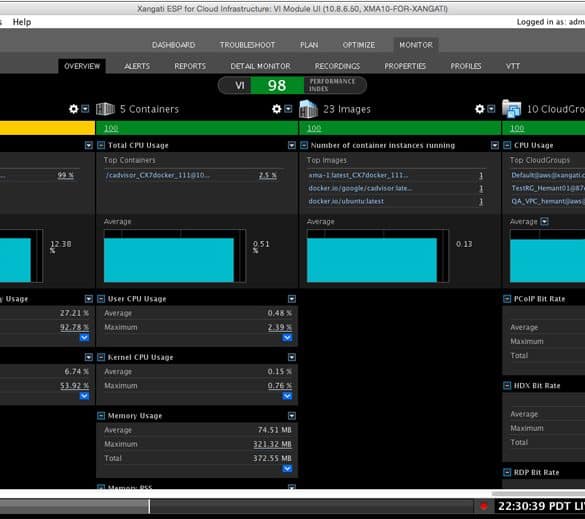Open the PROPERTIES sub-tab
The image size is (585, 519).
[405, 66]
